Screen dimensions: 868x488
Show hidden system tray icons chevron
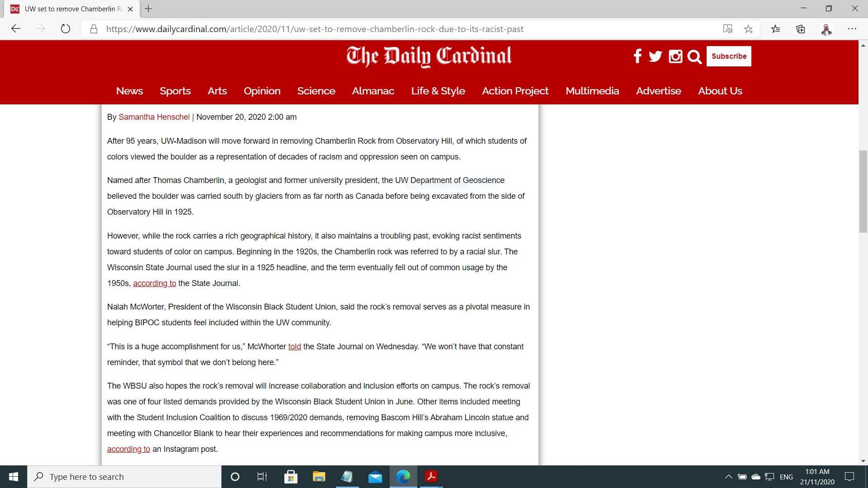click(x=728, y=477)
